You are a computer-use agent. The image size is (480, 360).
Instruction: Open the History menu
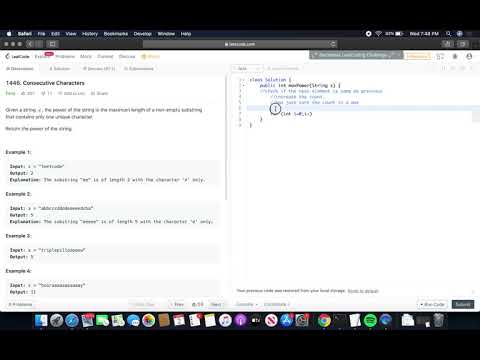pos(90,34)
